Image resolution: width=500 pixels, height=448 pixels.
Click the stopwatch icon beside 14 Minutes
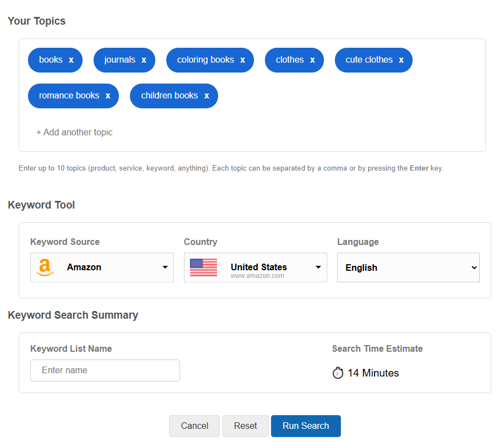[338, 373]
